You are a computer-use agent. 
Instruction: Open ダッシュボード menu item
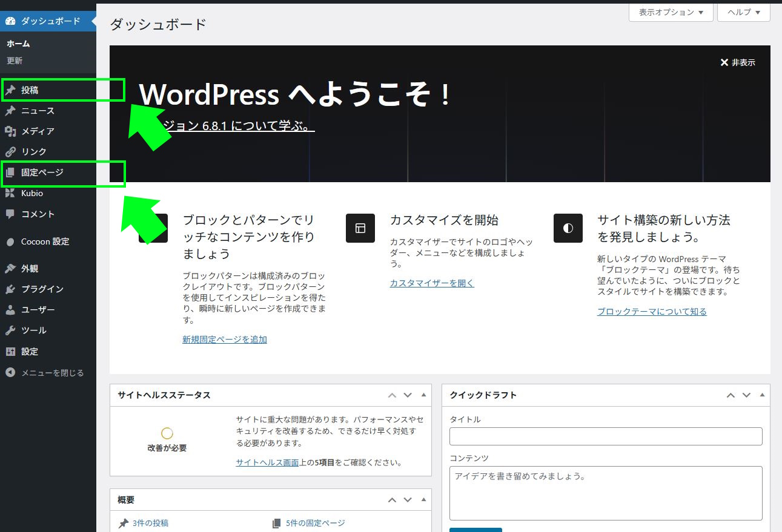pos(48,21)
